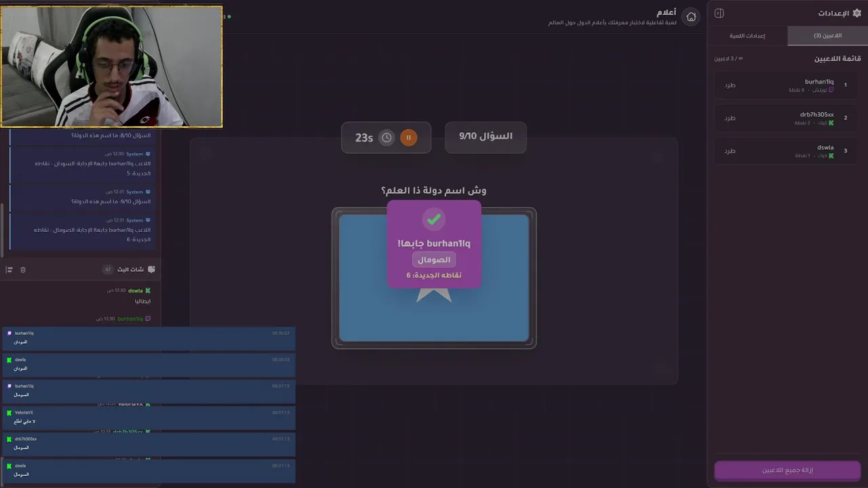Screen dimensions: 868x488
Task: Click the burhan1lq جابها! popup heading
Action: click(434, 243)
